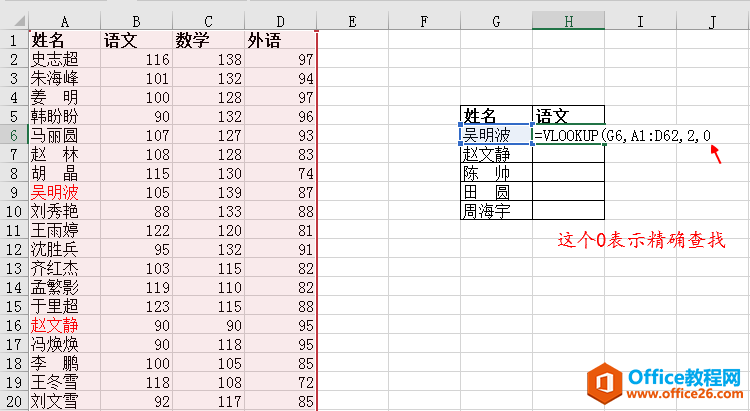Viewport: 750px width, 411px height.
Task: Click the name cell 刘文雪
Action: point(65,401)
